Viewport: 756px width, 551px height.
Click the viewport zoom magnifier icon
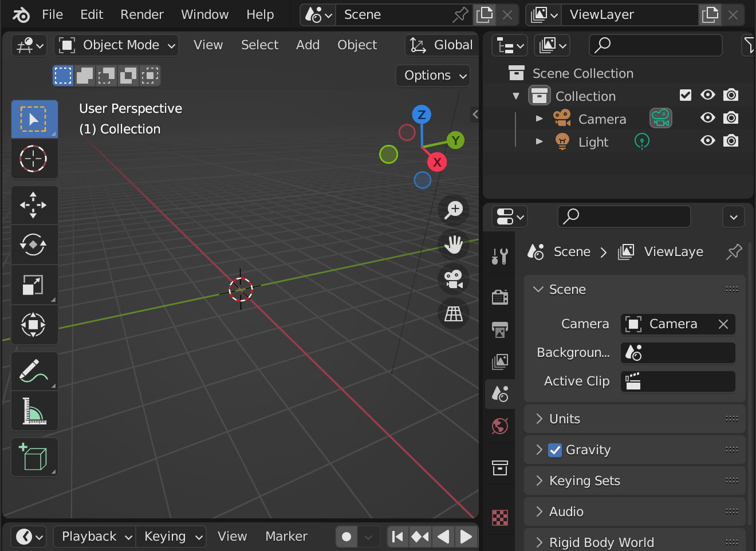point(454,210)
